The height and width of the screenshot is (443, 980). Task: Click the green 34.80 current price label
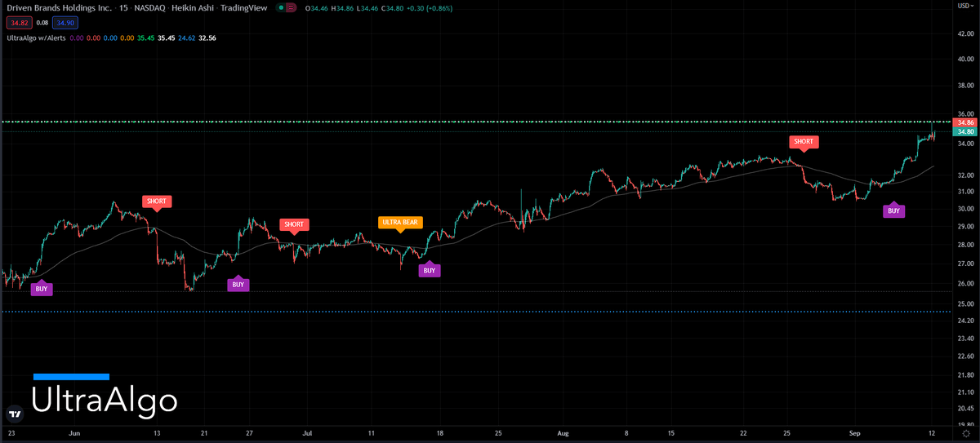click(966, 131)
